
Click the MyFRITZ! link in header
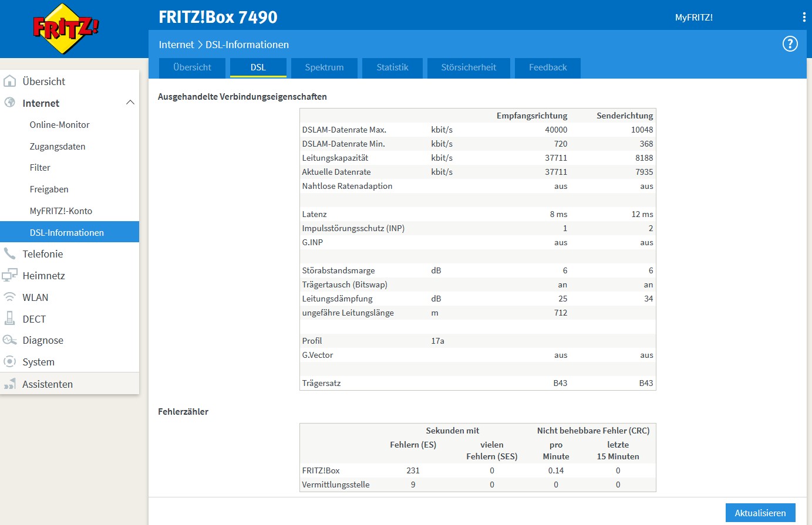pyautogui.click(x=694, y=18)
